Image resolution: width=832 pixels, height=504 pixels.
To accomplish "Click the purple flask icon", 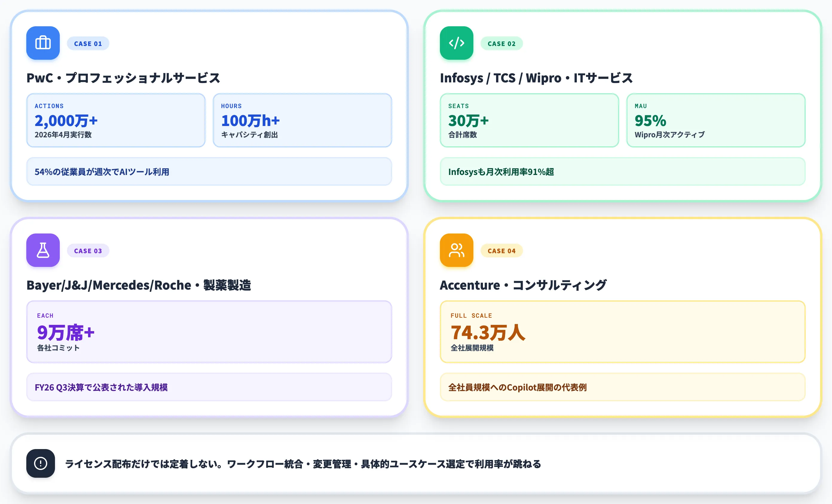I will point(43,250).
